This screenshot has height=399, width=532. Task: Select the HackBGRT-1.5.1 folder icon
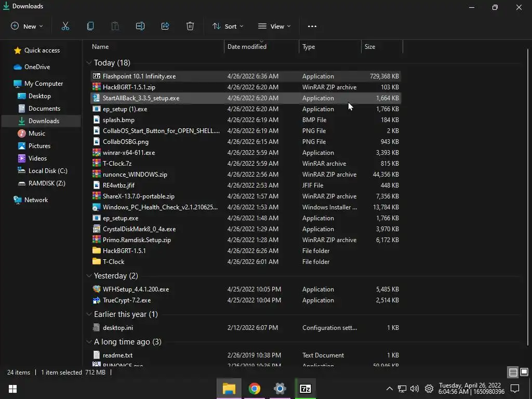[96, 251]
